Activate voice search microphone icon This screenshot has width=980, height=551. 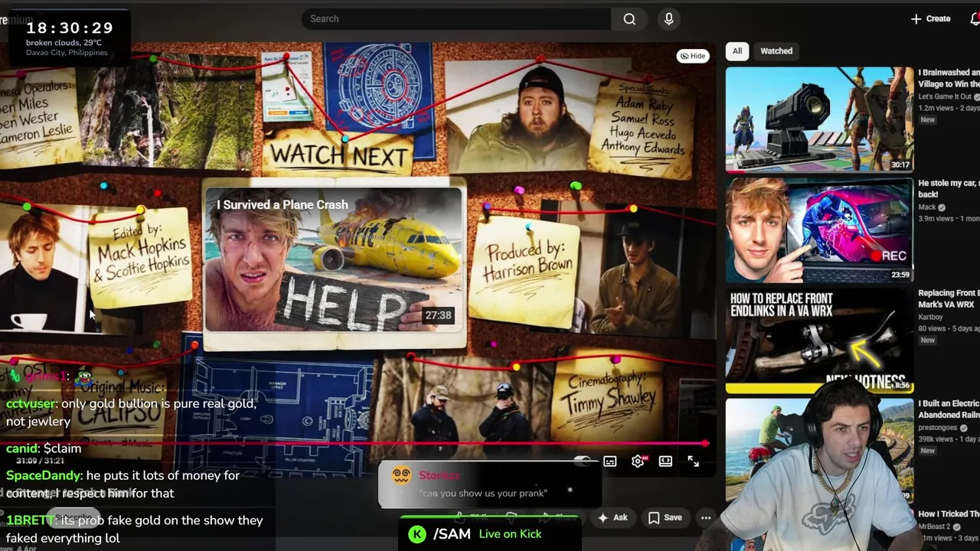coord(669,19)
